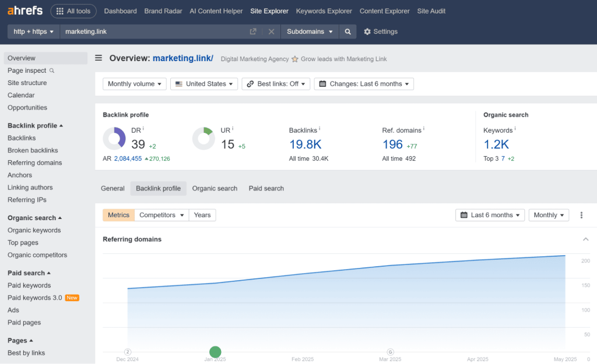Image resolution: width=597 pixels, height=364 pixels.
Task: Open the Subdomains mode dropdown
Action: point(310,31)
